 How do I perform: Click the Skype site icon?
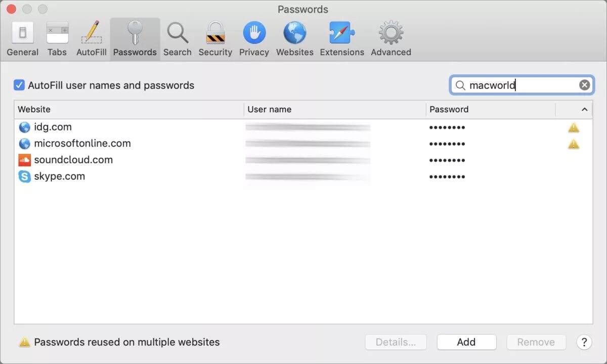pos(24,176)
